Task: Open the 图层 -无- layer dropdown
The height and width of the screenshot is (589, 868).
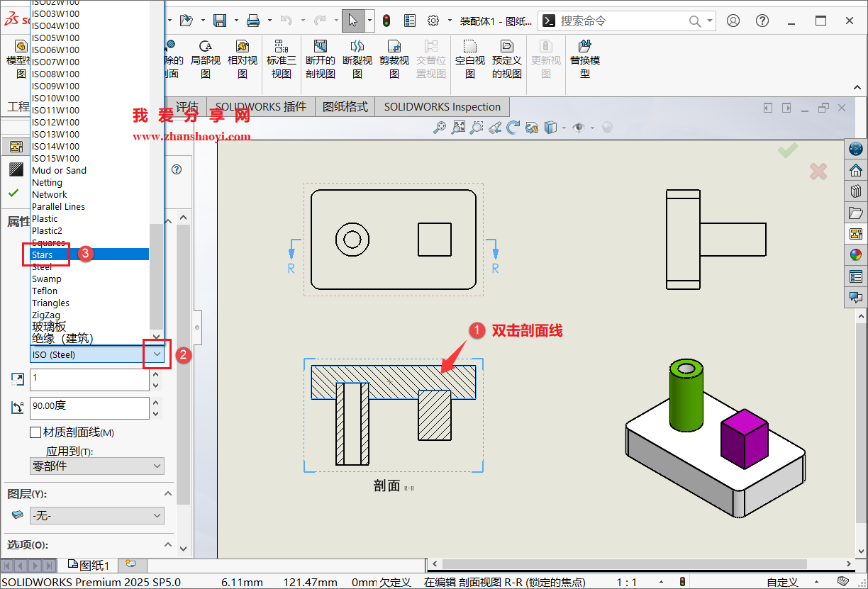Action: (97, 516)
